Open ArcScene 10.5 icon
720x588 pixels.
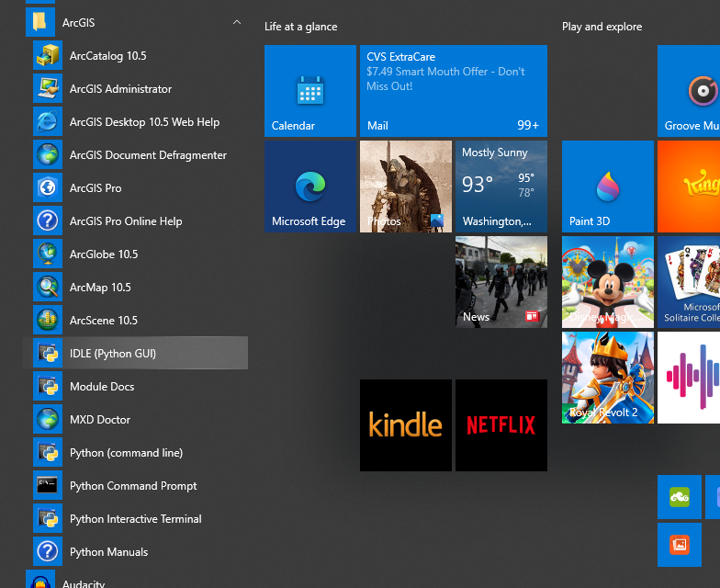click(x=48, y=320)
